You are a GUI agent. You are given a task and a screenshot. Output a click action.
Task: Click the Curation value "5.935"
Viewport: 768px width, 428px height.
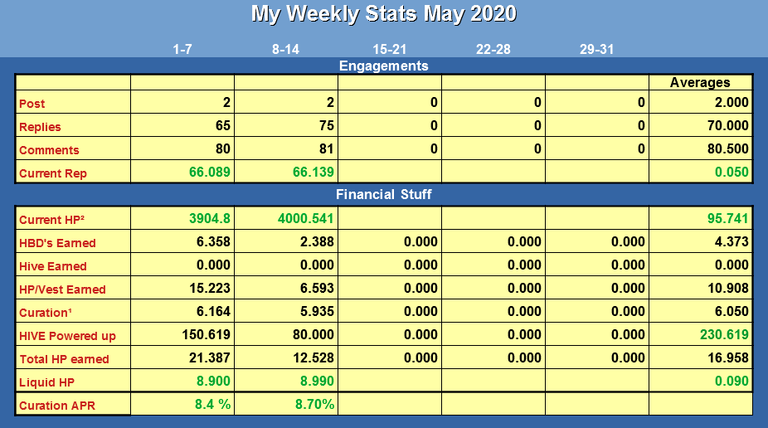(317, 311)
